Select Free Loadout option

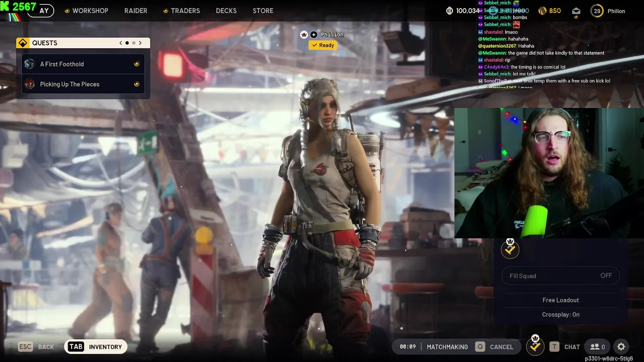560,300
